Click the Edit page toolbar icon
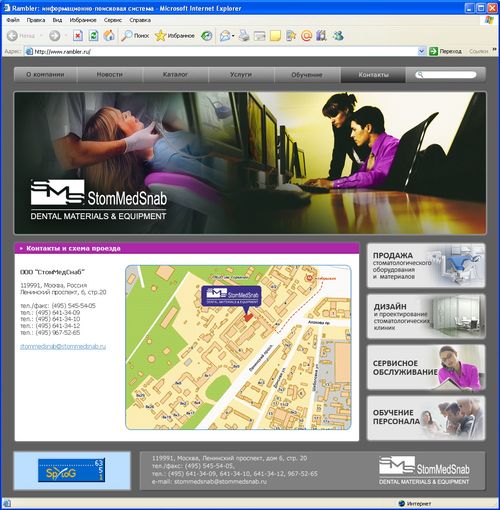 pyautogui.click(x=260, y=35)
